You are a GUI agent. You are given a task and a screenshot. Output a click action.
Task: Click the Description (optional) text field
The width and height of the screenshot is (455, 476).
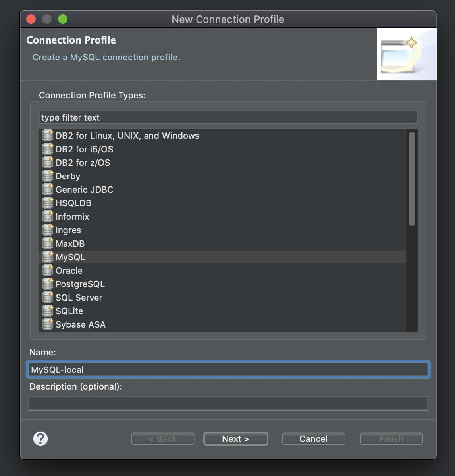(228, 403)
